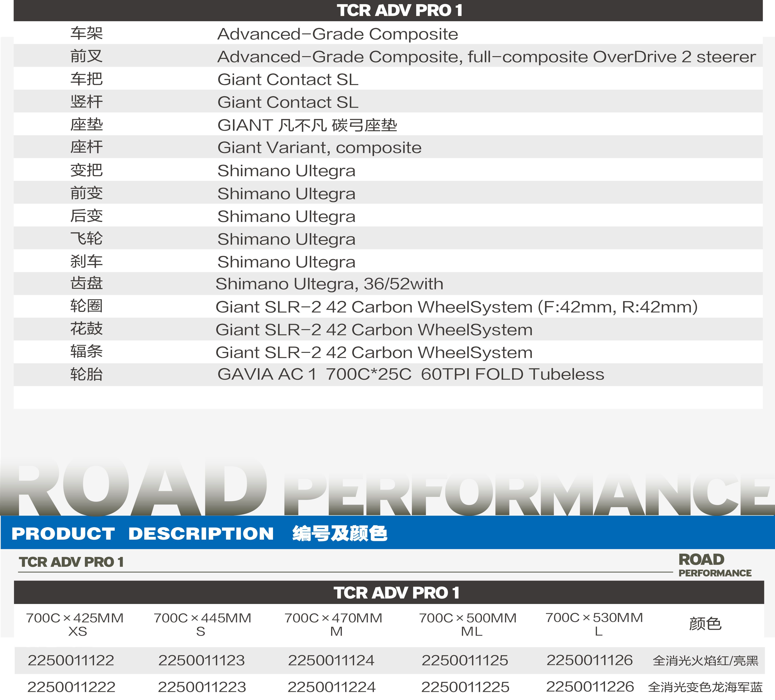Select Giant Contact SL in 车把 row

click(x=288, y=80)
